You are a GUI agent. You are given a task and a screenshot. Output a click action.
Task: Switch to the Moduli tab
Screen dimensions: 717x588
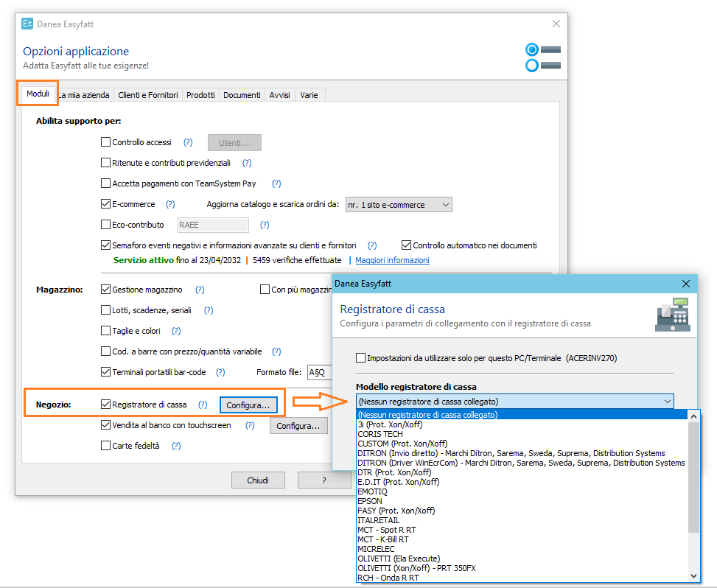coord(38,94)
